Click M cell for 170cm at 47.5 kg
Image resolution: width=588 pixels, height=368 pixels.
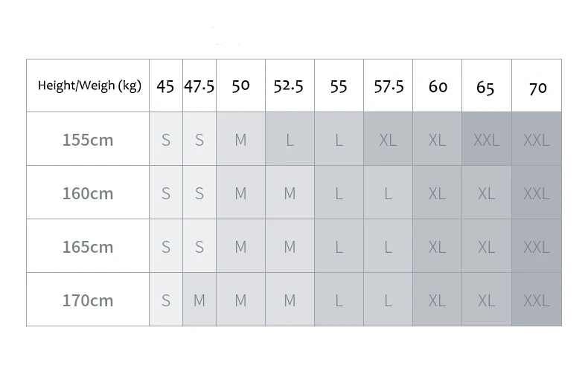199,300
